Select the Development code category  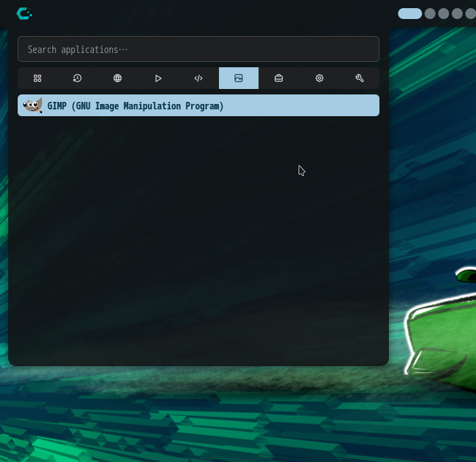tap(199, 78)
